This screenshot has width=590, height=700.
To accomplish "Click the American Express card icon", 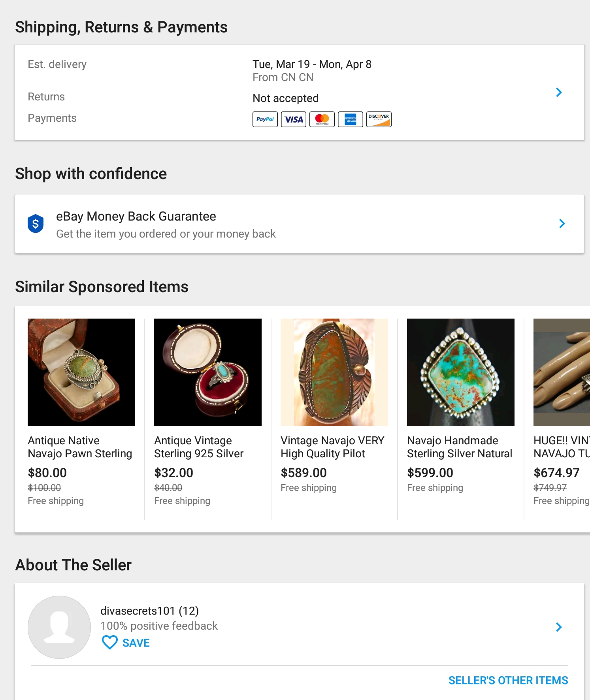I will pyautogui.click(x=351, y=119).
